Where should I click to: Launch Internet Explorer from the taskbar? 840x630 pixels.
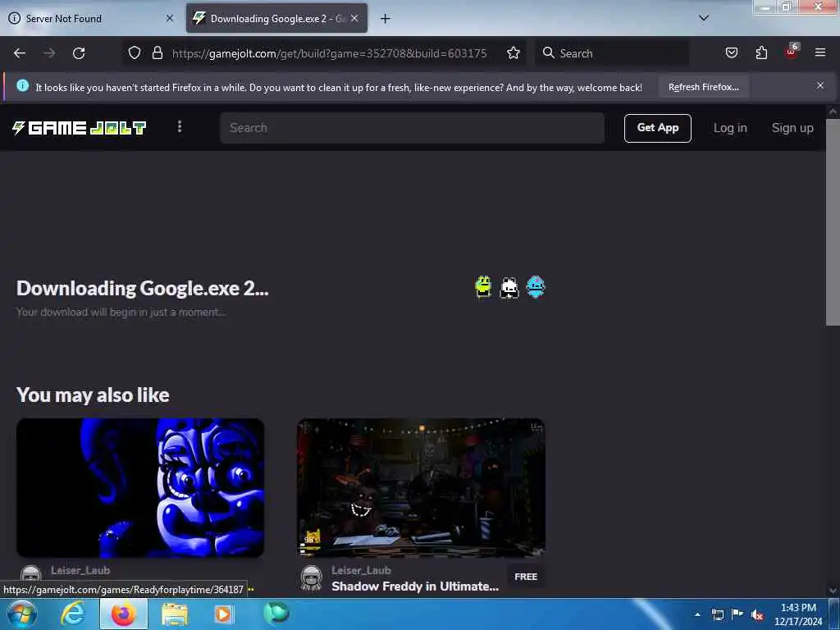coord(72,614)
